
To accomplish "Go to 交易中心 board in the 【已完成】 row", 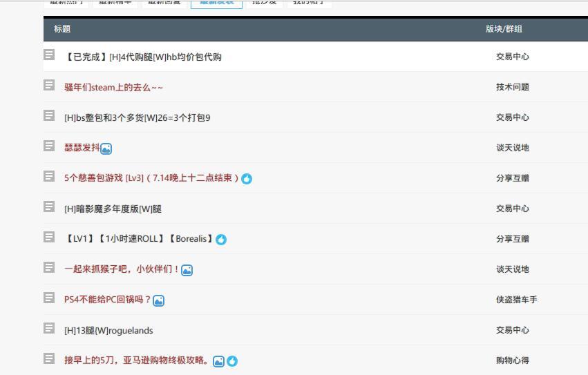I will pos(513,57).
